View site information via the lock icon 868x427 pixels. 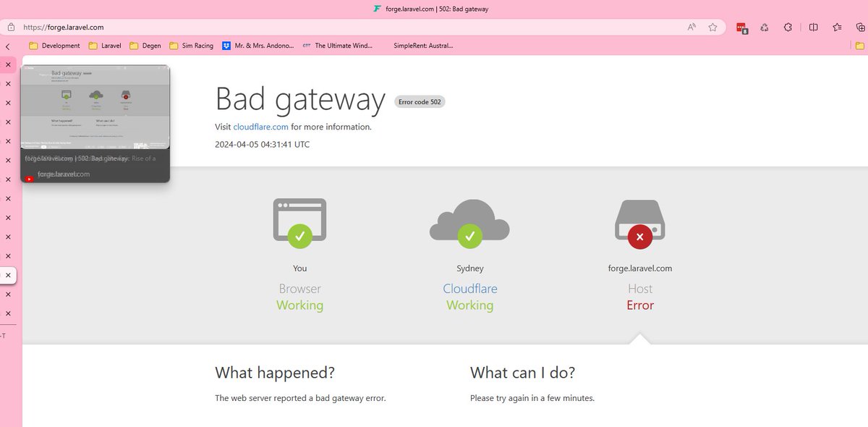pyautogui.click(x=11, y=27)
